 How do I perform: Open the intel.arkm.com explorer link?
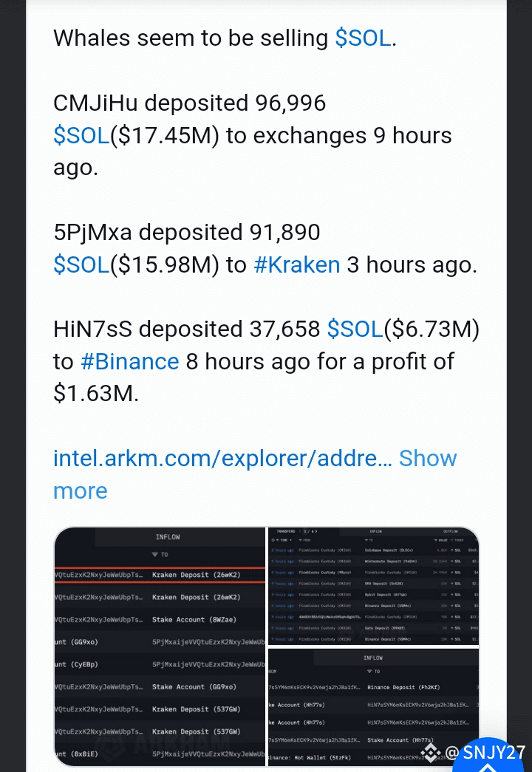[x=222, y=458]
